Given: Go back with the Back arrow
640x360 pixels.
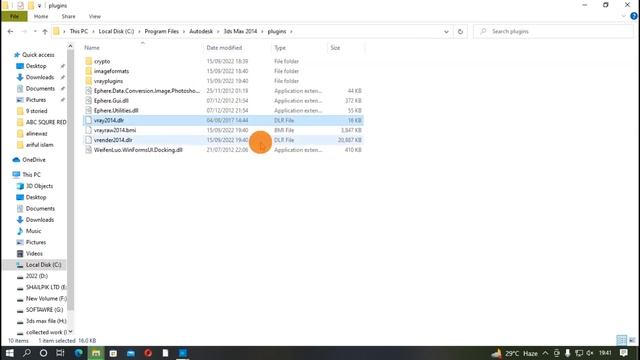Looking at the screenshot, I should tap(11, 31).
